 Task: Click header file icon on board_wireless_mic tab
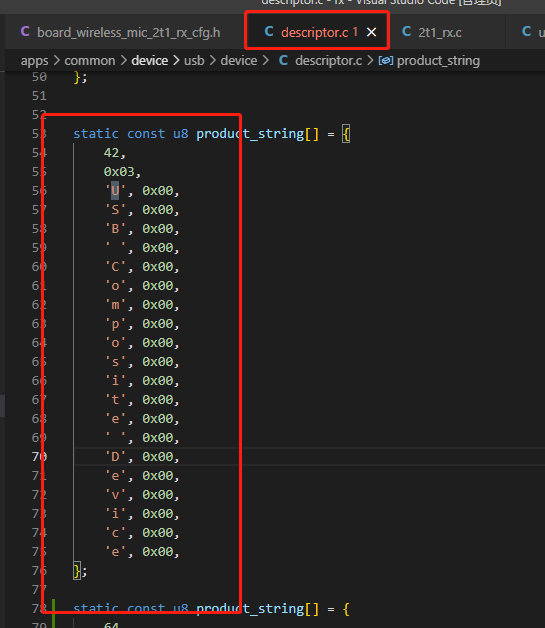click(x=25, y=32)
